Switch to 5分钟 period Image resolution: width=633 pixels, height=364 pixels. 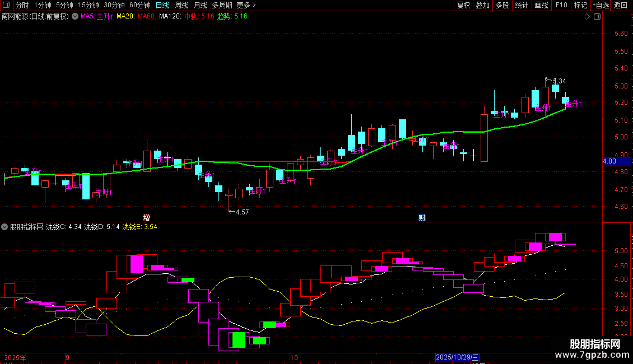[x=64, y=5]
